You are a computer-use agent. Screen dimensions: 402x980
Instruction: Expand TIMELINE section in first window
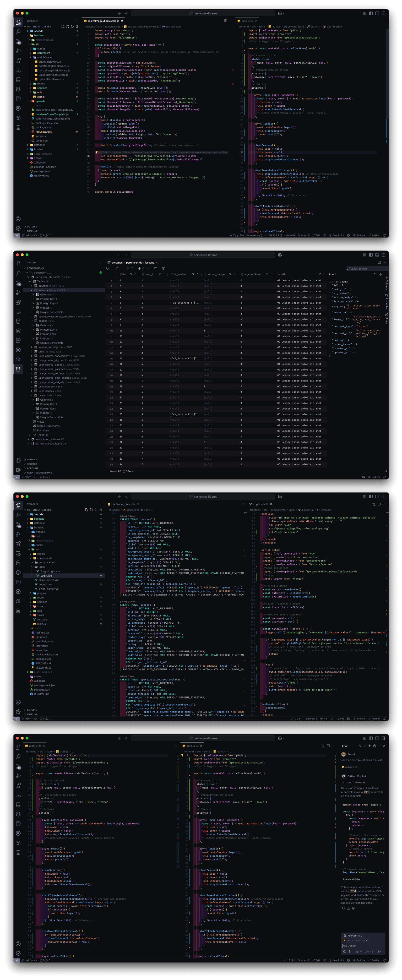[32, 231]
